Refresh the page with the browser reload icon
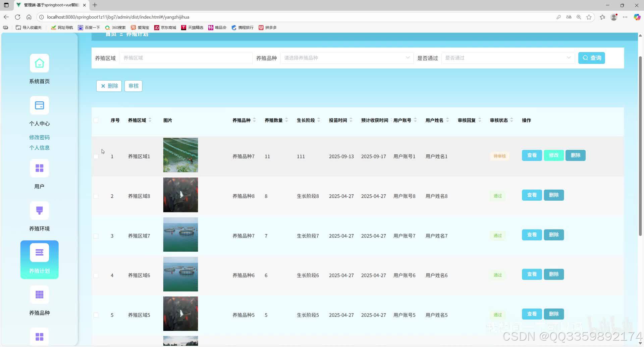644x347 pixels. [x=17, y=17]
